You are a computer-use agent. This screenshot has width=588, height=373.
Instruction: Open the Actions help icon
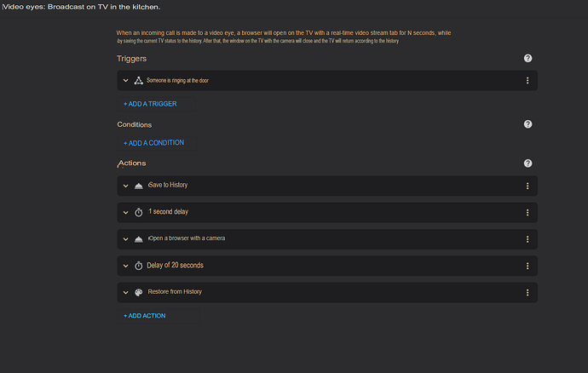pyautogui.click(x=527, y=163)
